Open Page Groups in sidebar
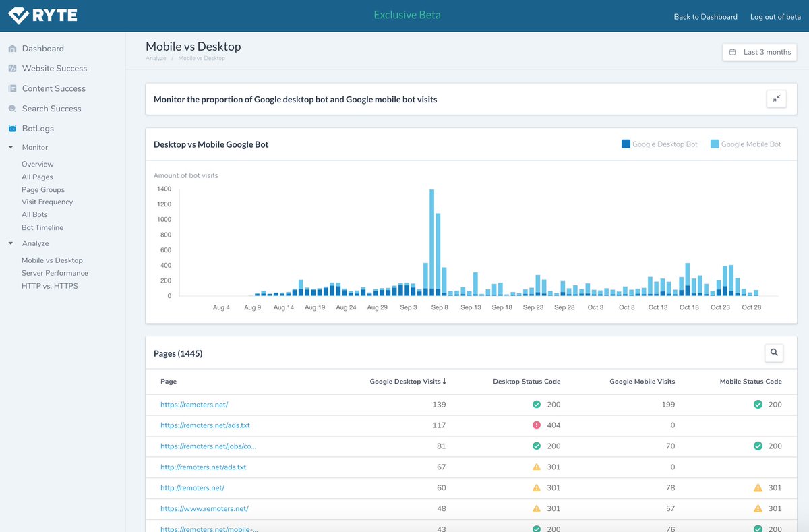The height and width of the screenshot is (532, 809). [43, 189]
